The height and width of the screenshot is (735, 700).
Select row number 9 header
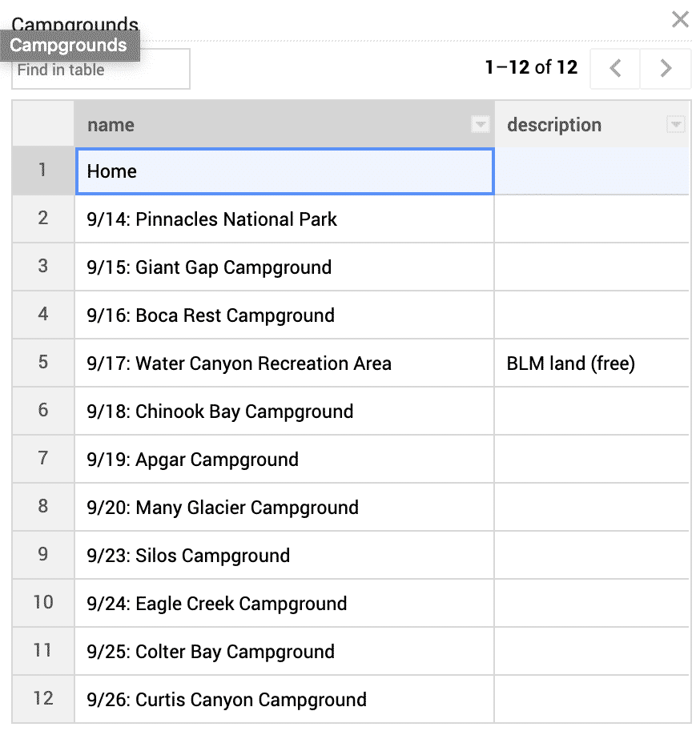coord(43,556)
